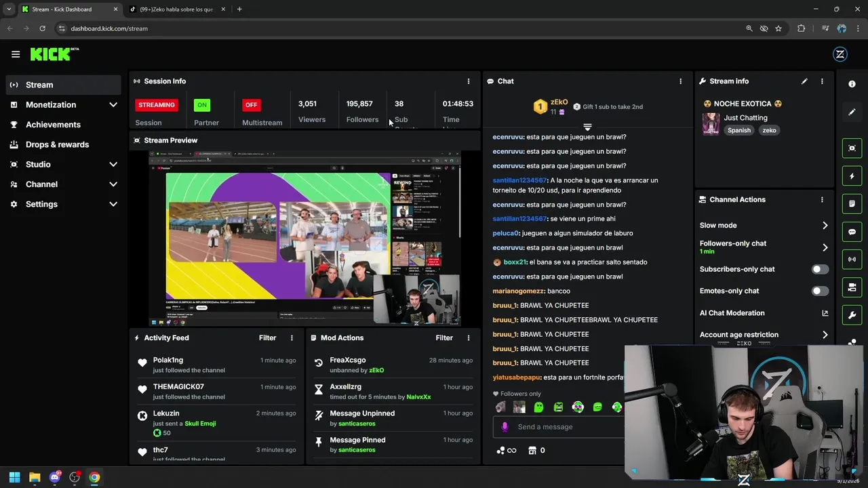Screen dimensions: 868x488
Task: Open the Windows Start menu
Action: (15, 477)
